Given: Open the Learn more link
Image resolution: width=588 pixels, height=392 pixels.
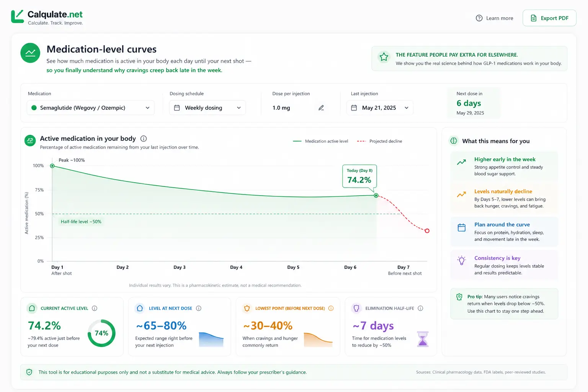Looking at the screenshot, I should point(495,18).
